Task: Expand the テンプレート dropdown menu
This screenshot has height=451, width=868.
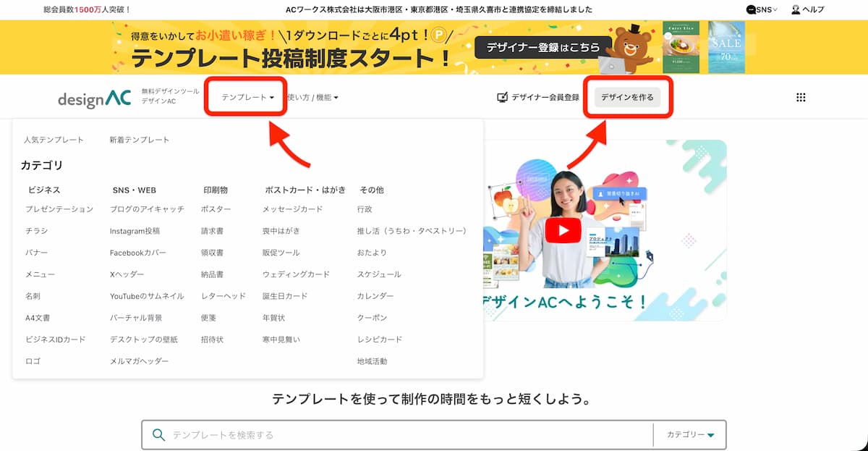Action: [x=247, y=98]
